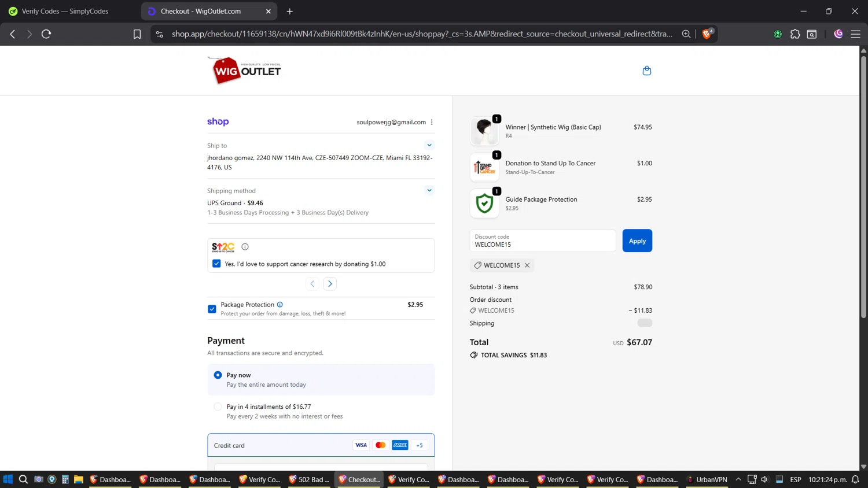Viewport: 868px width, 488px height.
Task: Uncheck the $1.00 cancer research donation
Action: [x=216, y=264]
